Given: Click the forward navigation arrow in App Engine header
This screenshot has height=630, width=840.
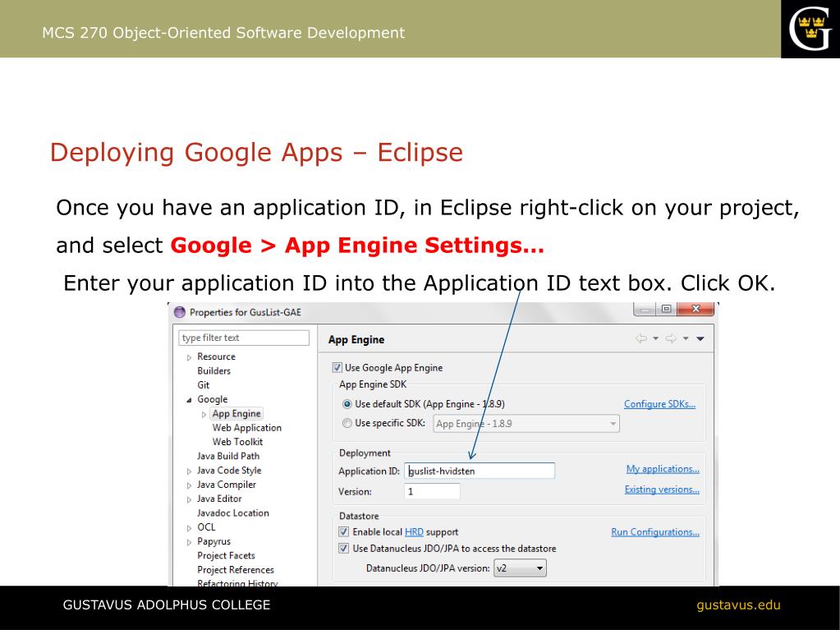Looking at the screenshot, I should 671,338.
